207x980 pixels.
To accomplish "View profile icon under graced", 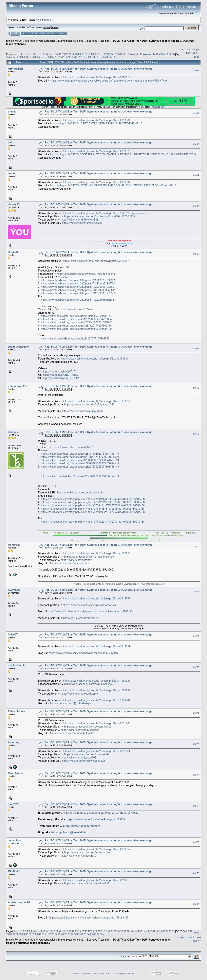I will click(x=10, y=136).
